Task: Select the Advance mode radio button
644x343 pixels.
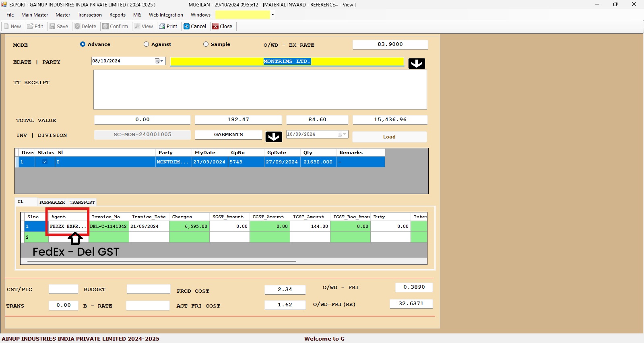Action: [x=83, y=44]
